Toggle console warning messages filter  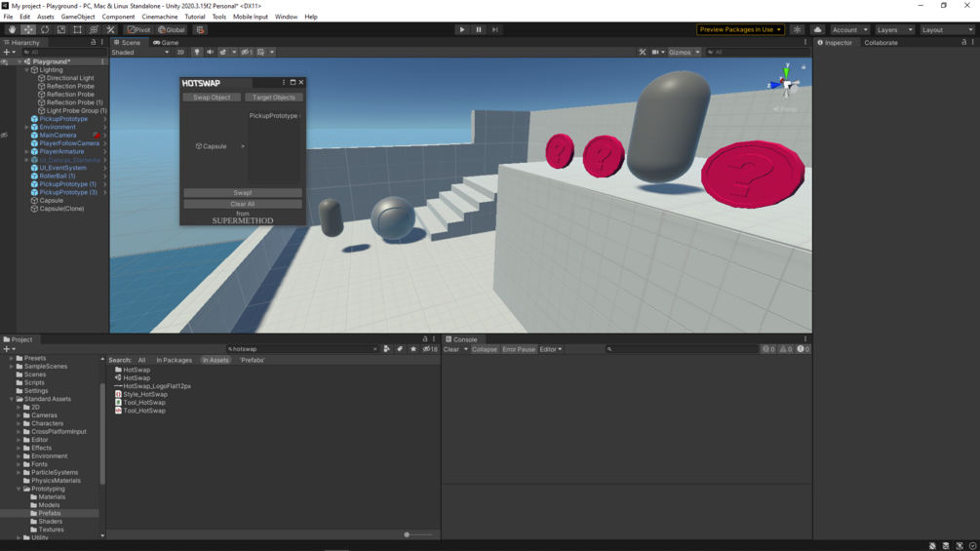(786, 349)
